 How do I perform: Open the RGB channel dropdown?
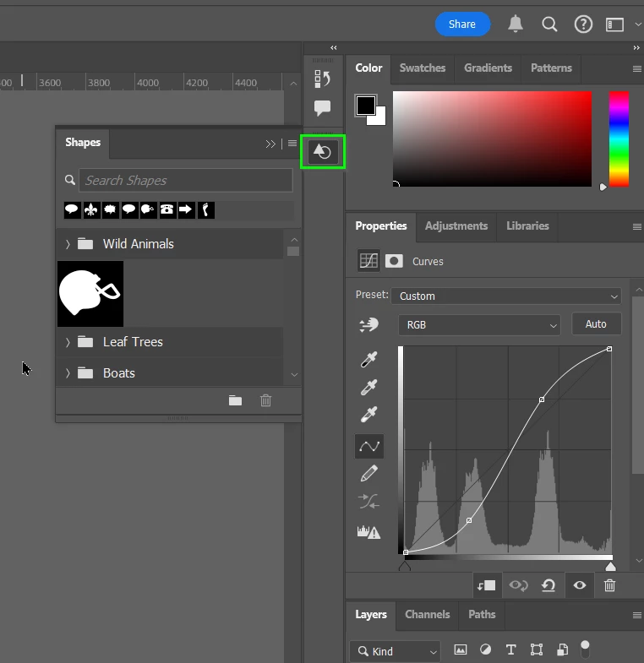[x=479, y=324]
